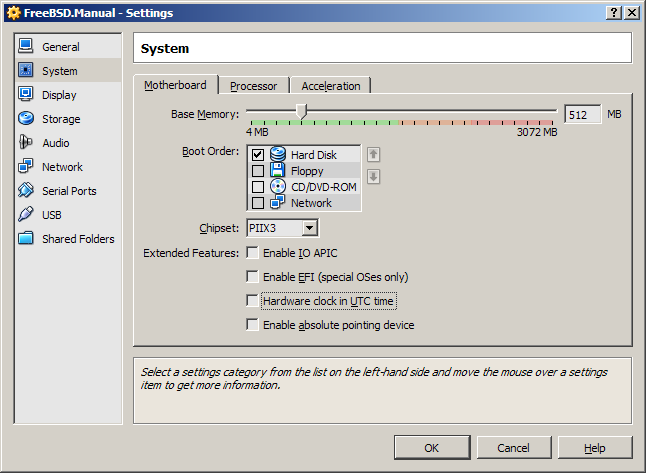Click the OK button
This screenshot has width=646, height=473.
(432, 447)
